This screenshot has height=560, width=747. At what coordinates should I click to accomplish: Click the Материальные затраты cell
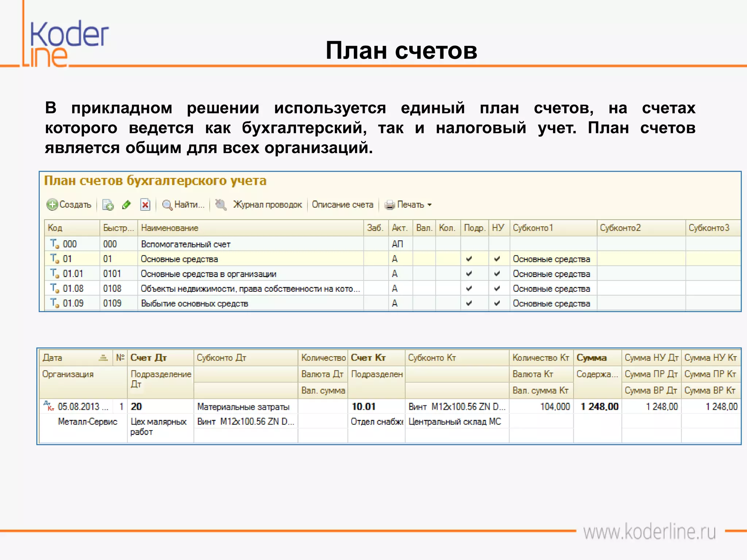coord(246,407)
